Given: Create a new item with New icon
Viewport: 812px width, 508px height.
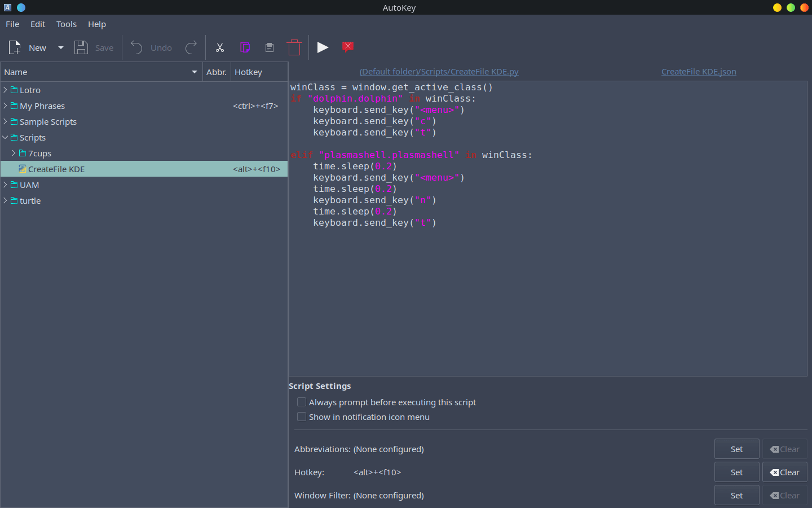Looking at the screenshot, I should click(x=14, y=47).
